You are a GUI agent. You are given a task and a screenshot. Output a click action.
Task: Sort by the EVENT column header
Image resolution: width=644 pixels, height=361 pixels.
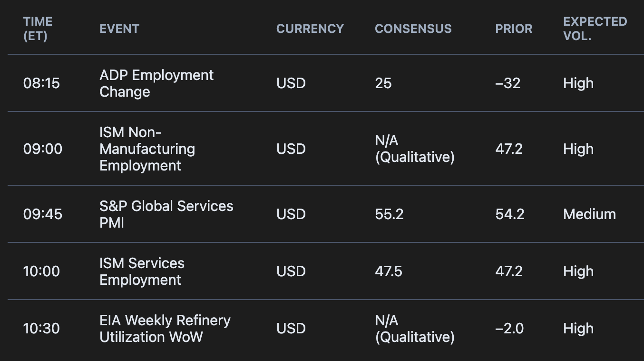point(119,29)
